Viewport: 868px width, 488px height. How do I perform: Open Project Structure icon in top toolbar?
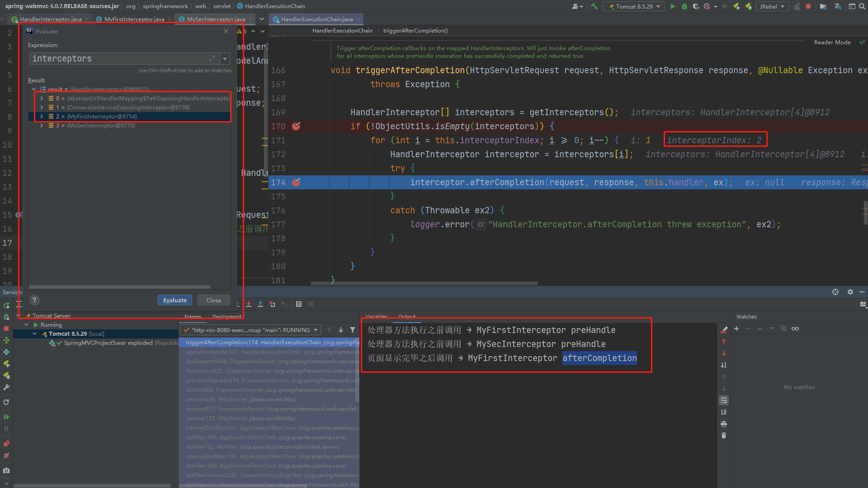(x=823, y=6)
